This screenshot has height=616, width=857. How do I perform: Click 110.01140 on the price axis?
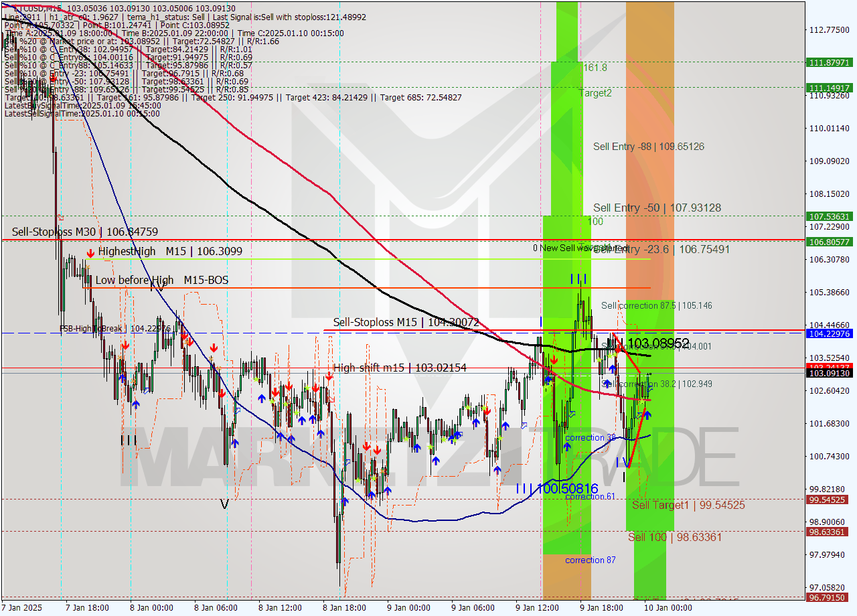tap(830, 128)
